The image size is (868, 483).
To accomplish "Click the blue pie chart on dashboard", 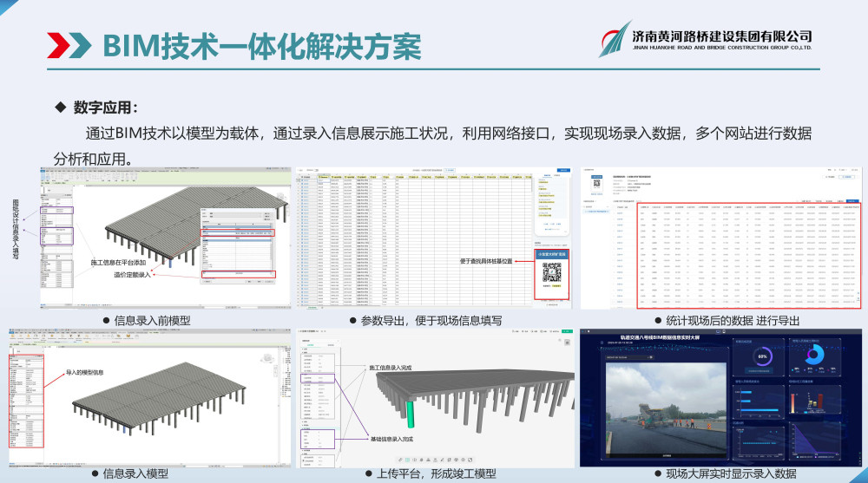I will tap(814, 354).
